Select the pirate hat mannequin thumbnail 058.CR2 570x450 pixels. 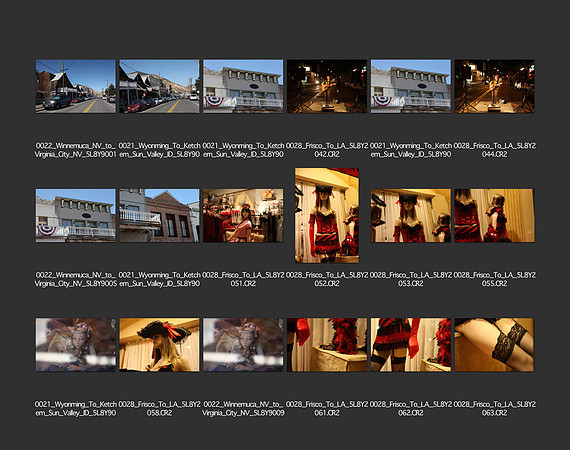tap(159, 345)
